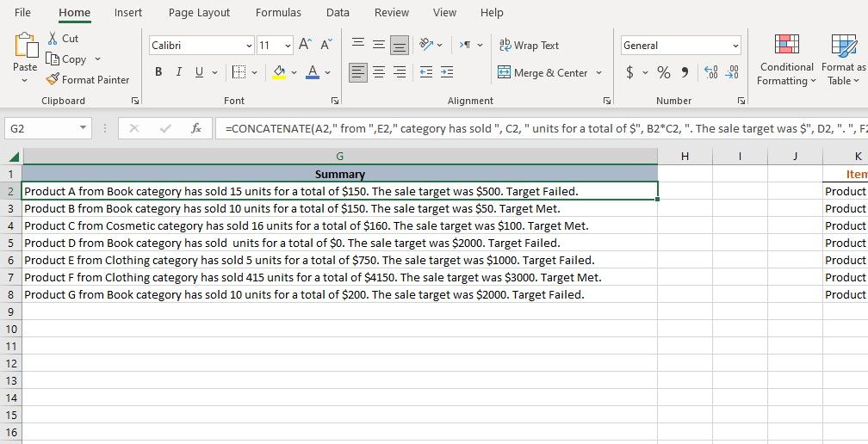Click Merge & Center button
Screen dimensions: 868x444
click(542, 72)
